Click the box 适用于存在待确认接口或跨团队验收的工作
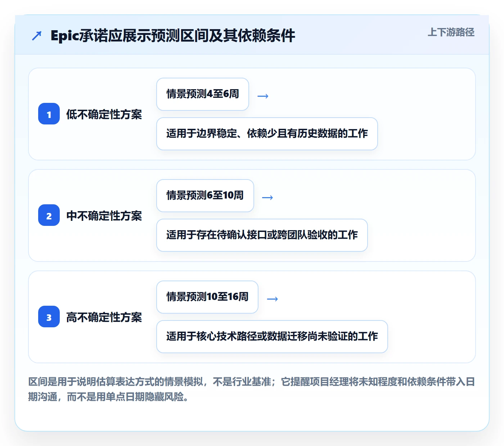 (262, 235)
